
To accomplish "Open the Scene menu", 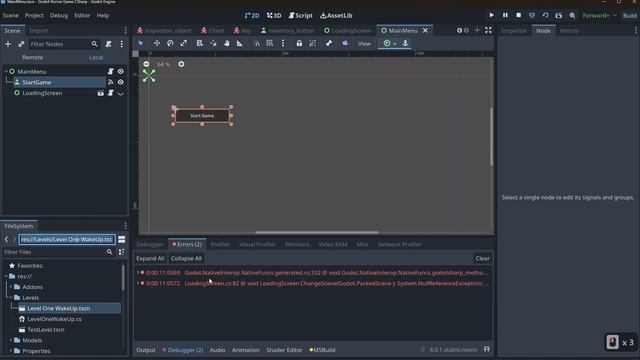I will coord(11,16).
